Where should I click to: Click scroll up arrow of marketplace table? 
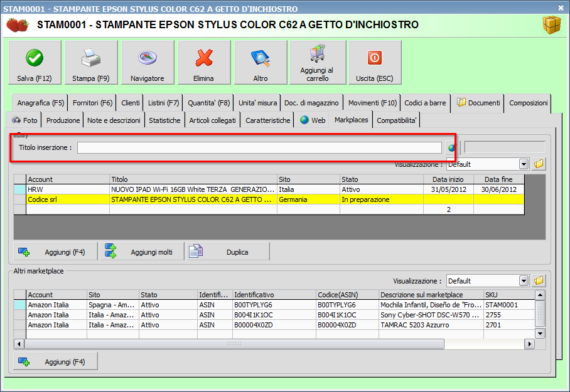pyautogui.click(x=540, y=295)
